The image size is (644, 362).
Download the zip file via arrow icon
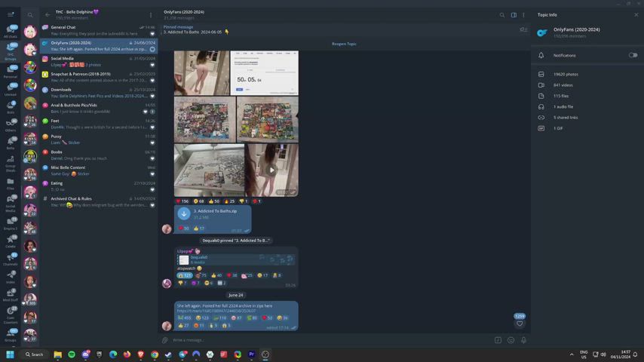[x=183, y=213]
